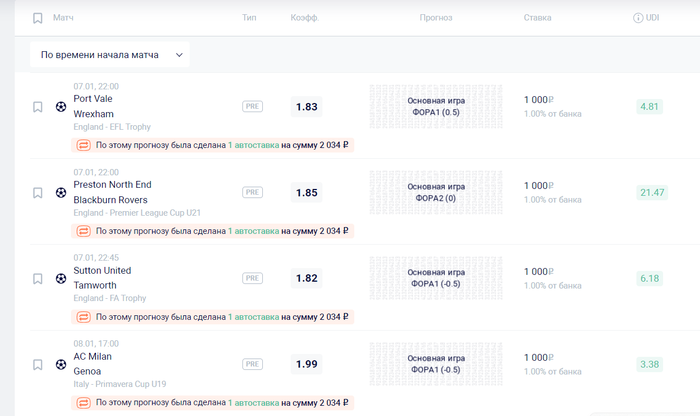Image resolution: width=700 pixels, height=416 pixels.
Task: Click the '08.01, 17:00' match time
Action: click(x=96, y=344)
